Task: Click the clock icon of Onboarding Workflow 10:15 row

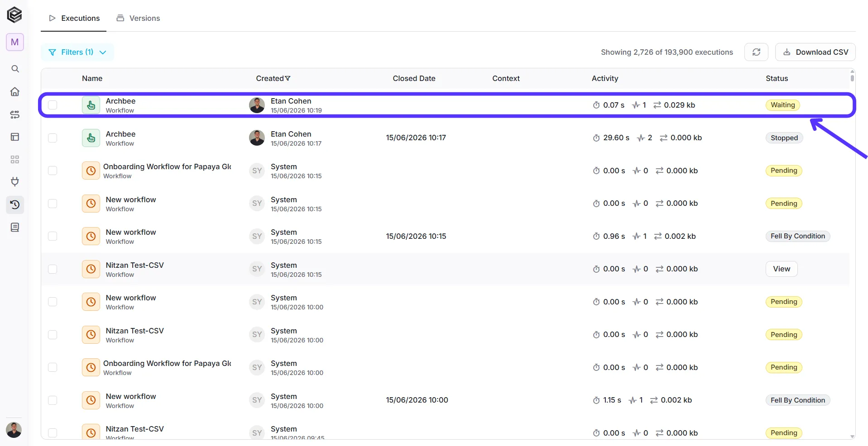Action: [91, 171]
